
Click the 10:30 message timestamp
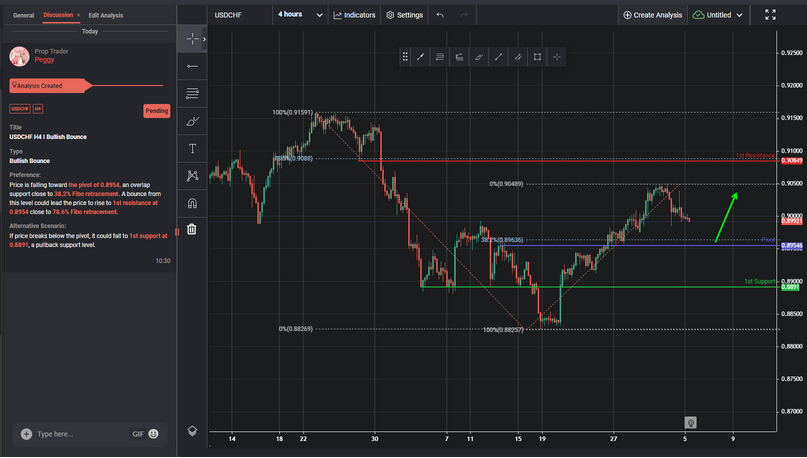pyautogui.click(x=163, y=261)
